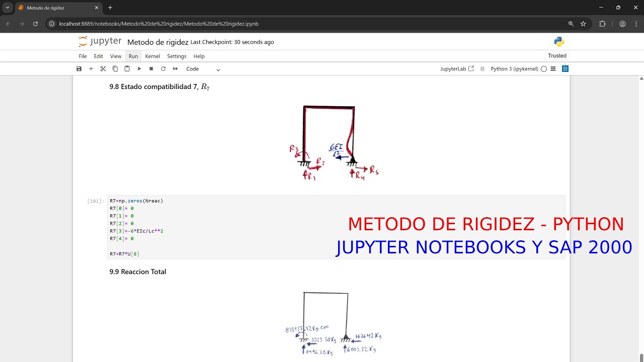Go forward in browser history
The height and width of the screenshot is (362, 644).
[x=22, y=24]
